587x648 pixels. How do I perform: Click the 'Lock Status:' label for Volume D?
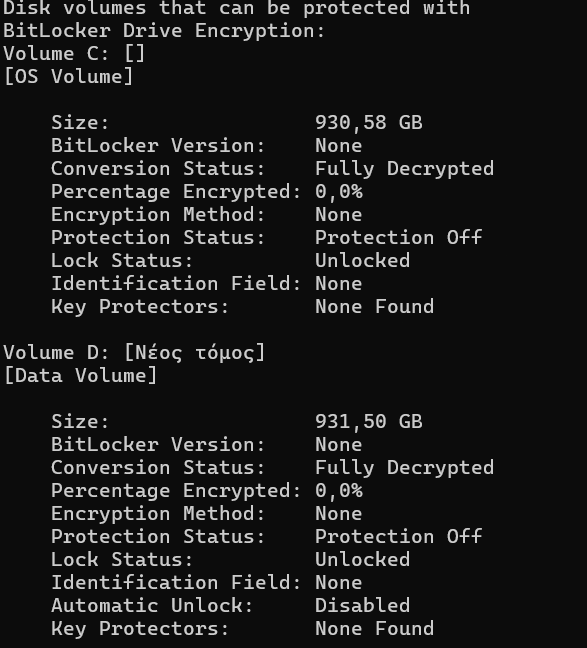click(x=122, y=560)
